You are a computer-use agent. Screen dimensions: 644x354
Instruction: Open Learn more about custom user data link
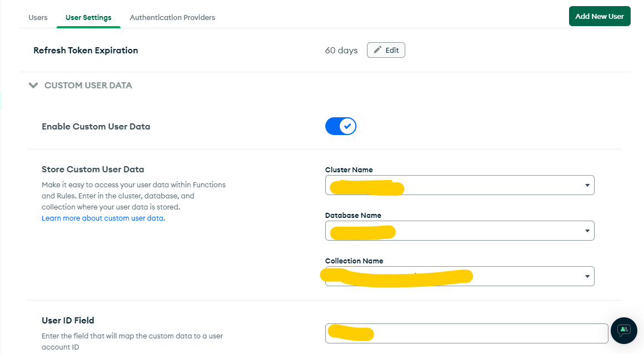103,218
